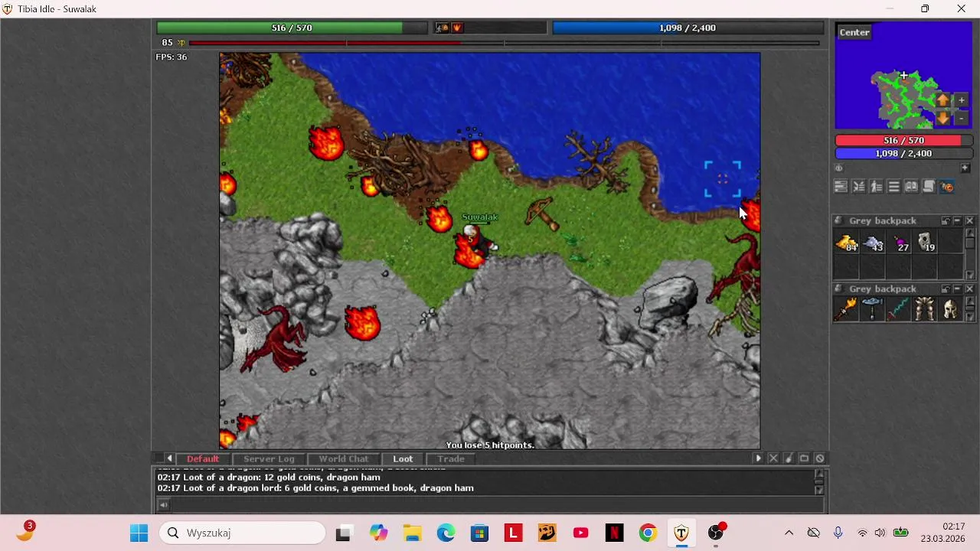The width and height of the screenshot is (980, 551).
Task: Click the Wyszukaj taskbar search box
Action: pos(243,533)
